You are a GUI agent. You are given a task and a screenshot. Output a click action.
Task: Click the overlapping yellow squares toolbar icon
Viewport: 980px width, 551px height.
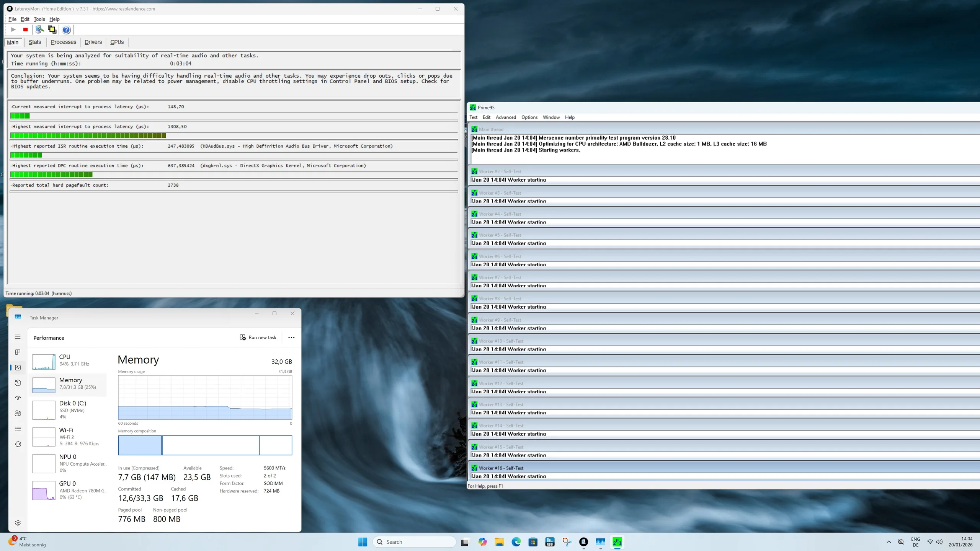click(52, 29)
